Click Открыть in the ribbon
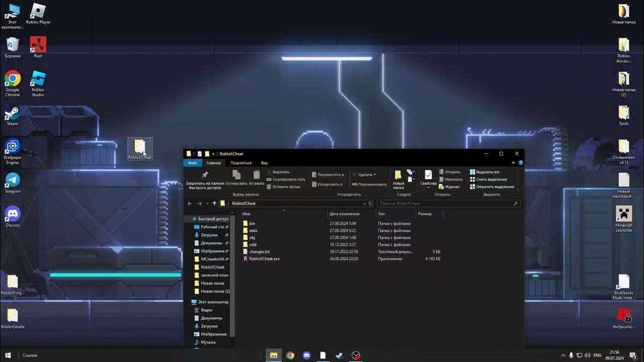644x362 pixels. (x=449, y=172)
